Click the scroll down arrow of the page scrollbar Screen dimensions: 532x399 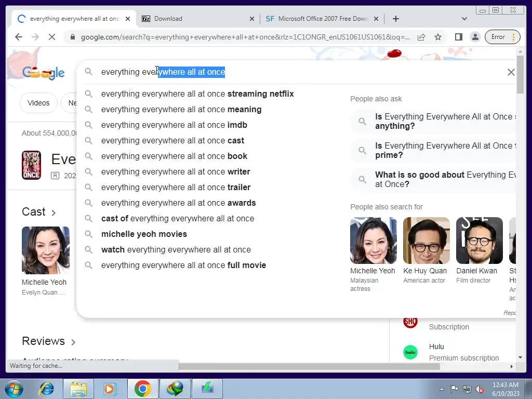coord(520,357)
